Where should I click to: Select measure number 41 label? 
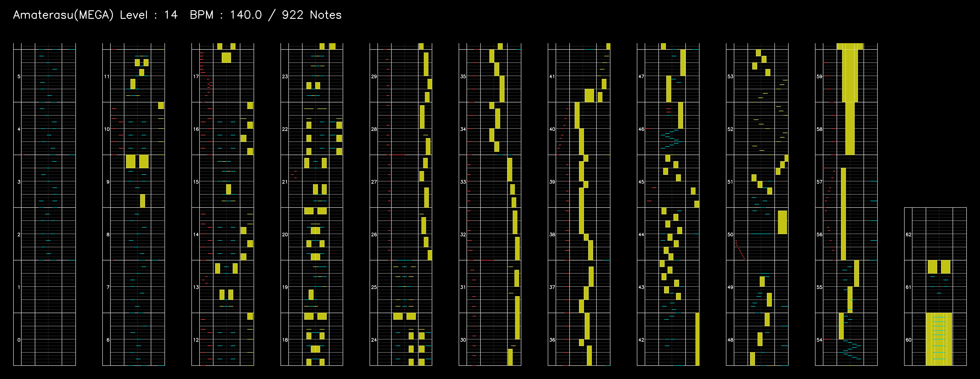552,76
